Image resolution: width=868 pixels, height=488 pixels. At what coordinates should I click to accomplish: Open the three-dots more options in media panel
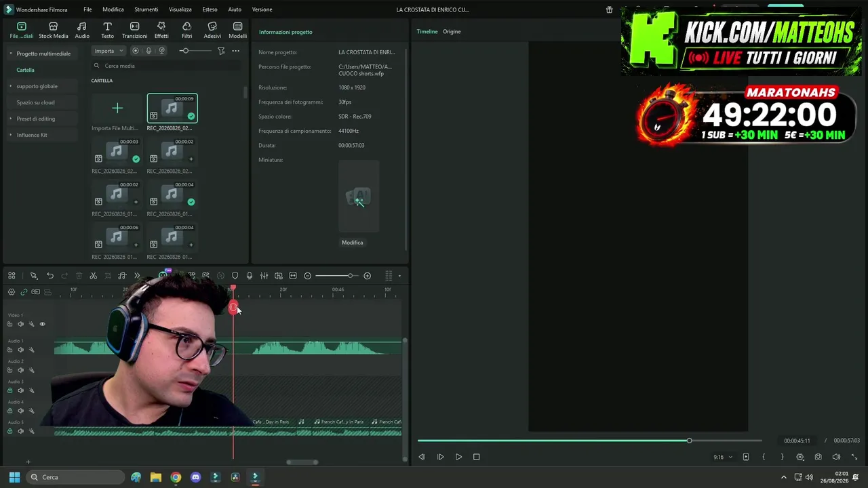pyautogui.click(x=236, y=51)
